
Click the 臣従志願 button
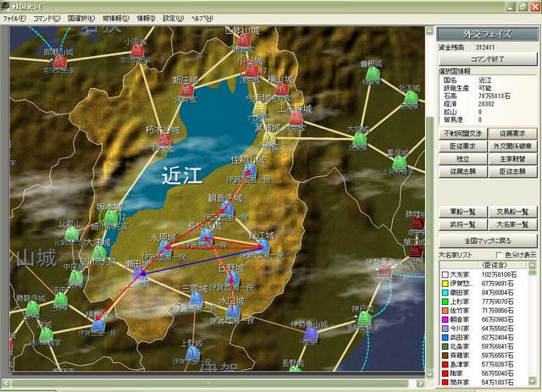(512, 172)
